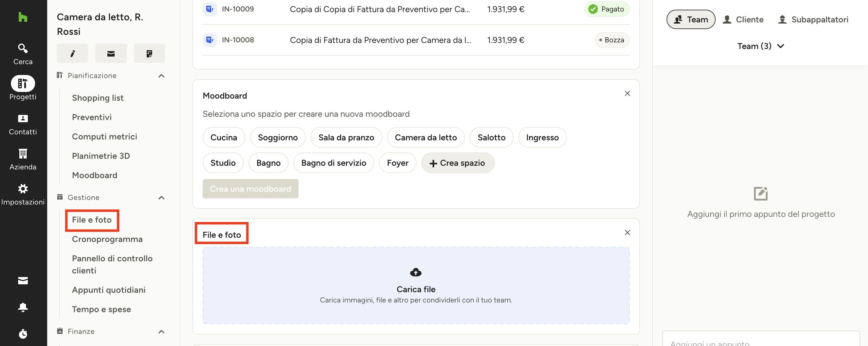The height and width of the screenshot is (346, 868).
Task: Collapse the Pianificazione section
Action: 162,76
